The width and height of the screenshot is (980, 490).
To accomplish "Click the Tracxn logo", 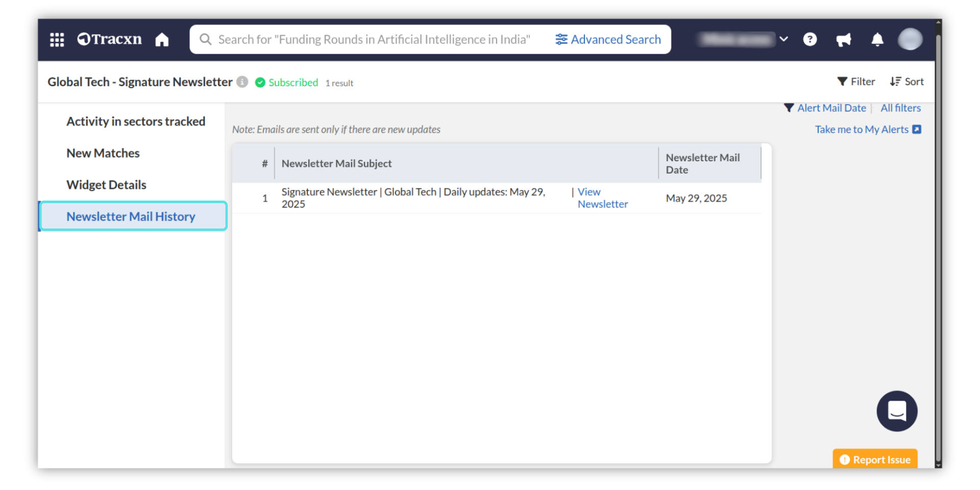I will 109,39.
